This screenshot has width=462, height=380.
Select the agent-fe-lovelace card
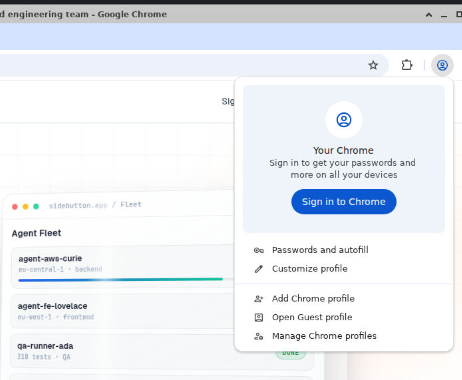click(x=123, y=311)
